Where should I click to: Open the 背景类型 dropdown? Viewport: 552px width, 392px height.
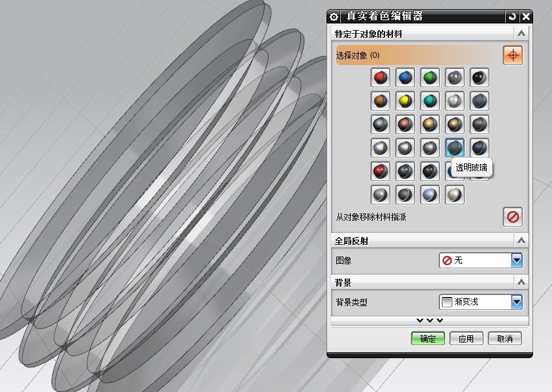517,301
